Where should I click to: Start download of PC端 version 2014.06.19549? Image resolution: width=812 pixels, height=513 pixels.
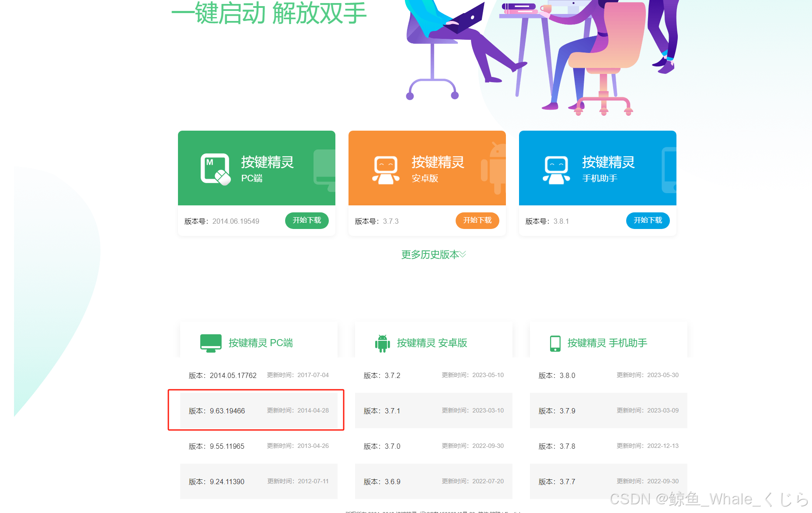pyautogui.click(x=307, y=221)
